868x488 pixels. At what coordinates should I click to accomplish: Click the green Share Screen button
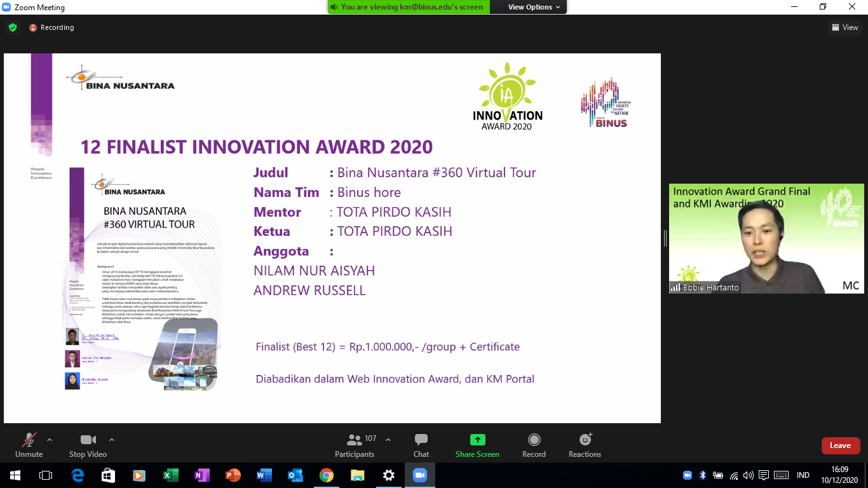pyautogui.click(x=477, y=445)
